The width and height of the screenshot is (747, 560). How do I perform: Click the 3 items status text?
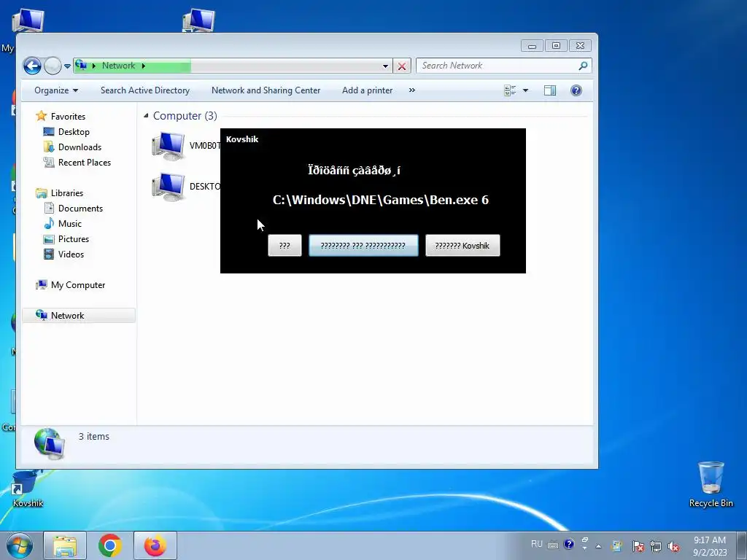click(94, 436)
